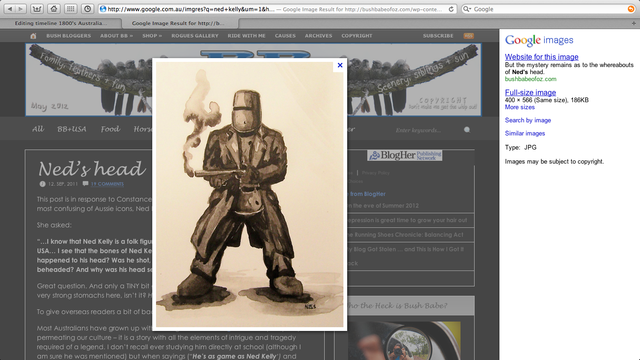Open the Causes menu item
Screen dimensions: 640x360
click(x=285, y=36)
